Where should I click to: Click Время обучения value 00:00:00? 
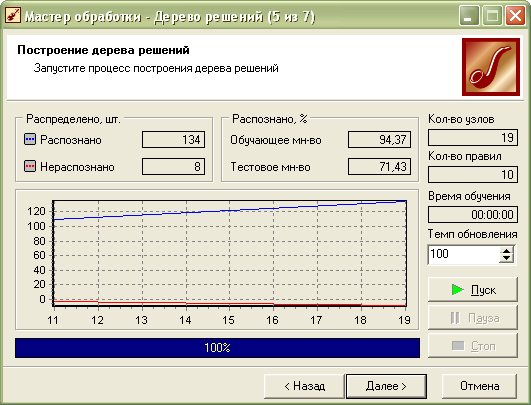(473, 215)
